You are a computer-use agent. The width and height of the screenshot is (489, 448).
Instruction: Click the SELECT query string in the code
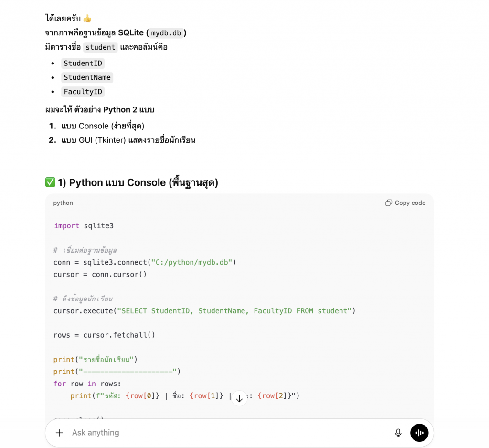[234, 311]
